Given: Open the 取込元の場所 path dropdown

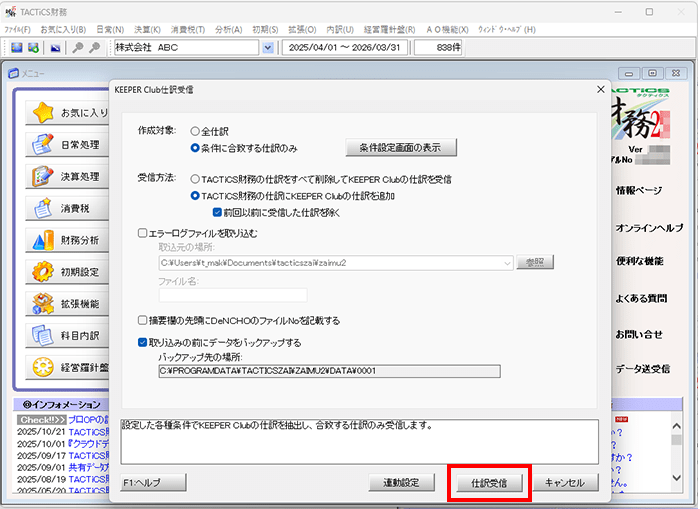Looking at the screenshot, I should tap(507, 262).
